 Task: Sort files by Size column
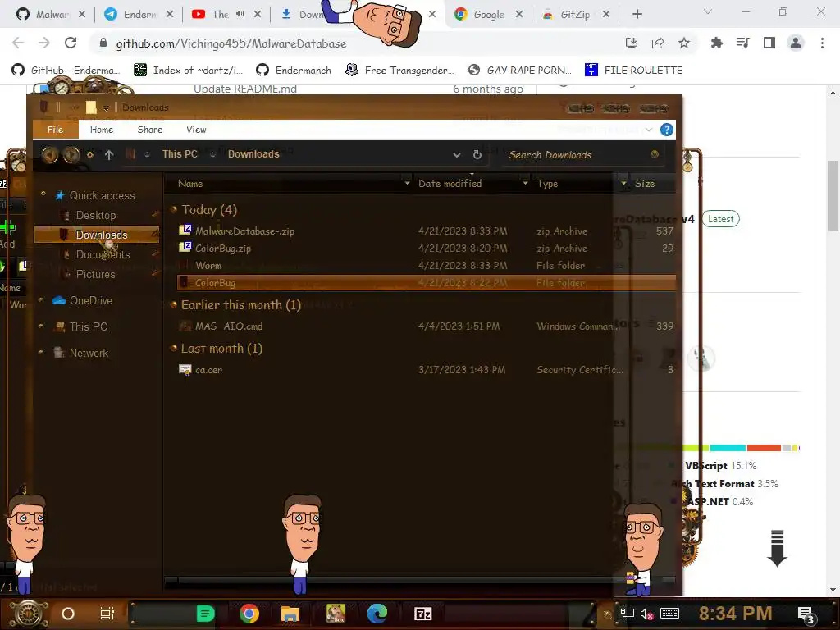click(645, 184)
